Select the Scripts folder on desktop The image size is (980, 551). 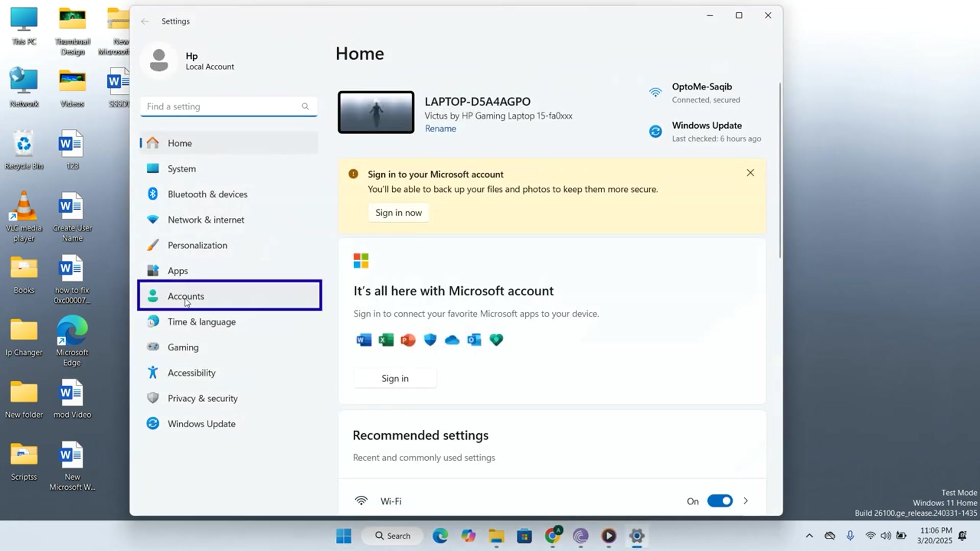[x=24, y=462]
